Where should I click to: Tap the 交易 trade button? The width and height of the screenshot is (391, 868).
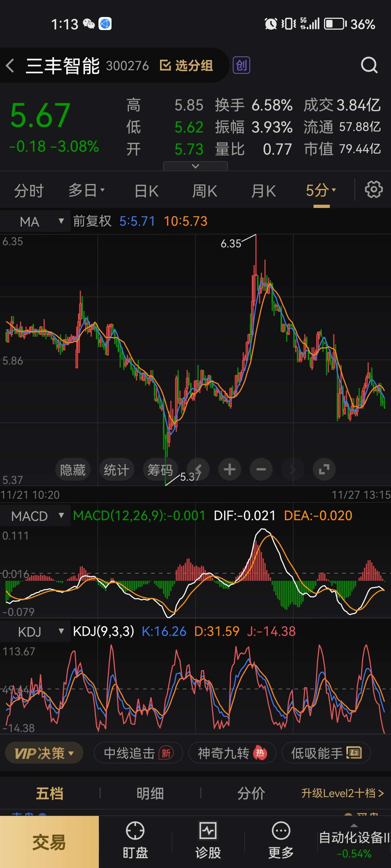tap(49, 842)
